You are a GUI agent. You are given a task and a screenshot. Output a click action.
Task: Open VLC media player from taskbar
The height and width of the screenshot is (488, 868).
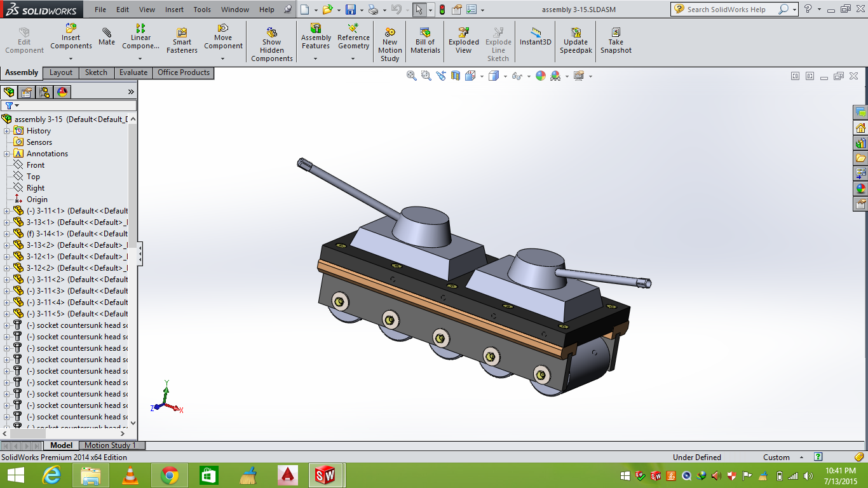point(130,475)
